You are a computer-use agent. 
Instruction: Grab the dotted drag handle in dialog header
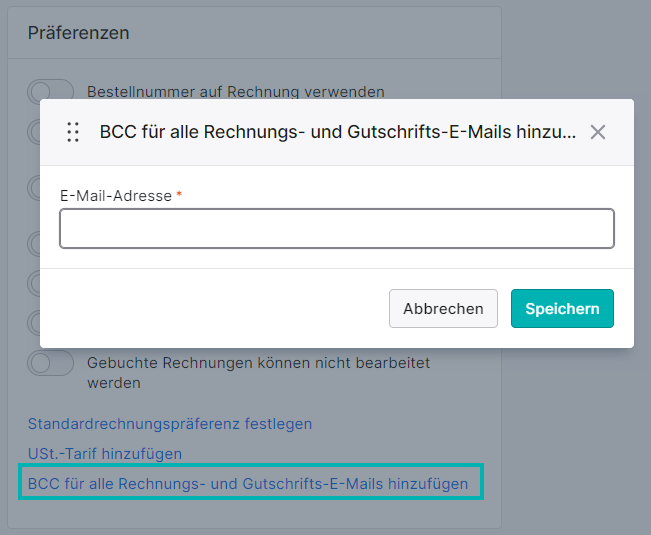tap(73, 132)
